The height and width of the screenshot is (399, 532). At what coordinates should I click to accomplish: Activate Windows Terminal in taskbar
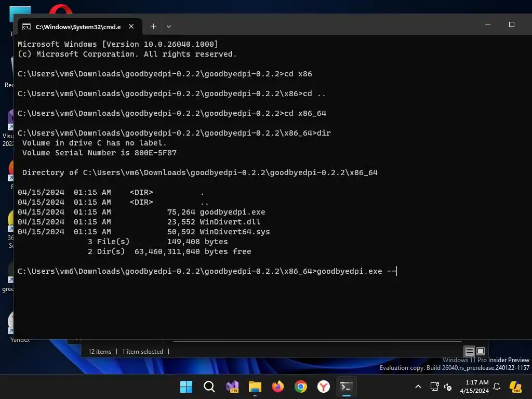(347, 387)
